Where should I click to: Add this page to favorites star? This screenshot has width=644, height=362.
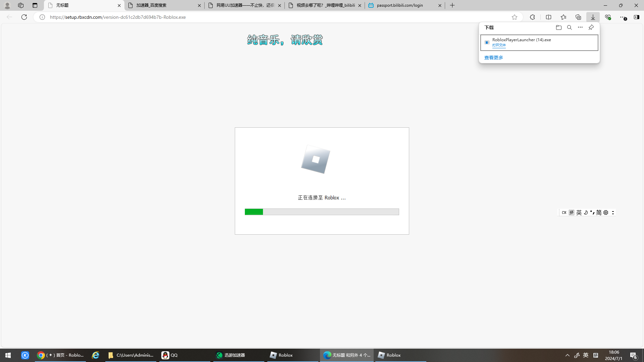tap(515, 17)
